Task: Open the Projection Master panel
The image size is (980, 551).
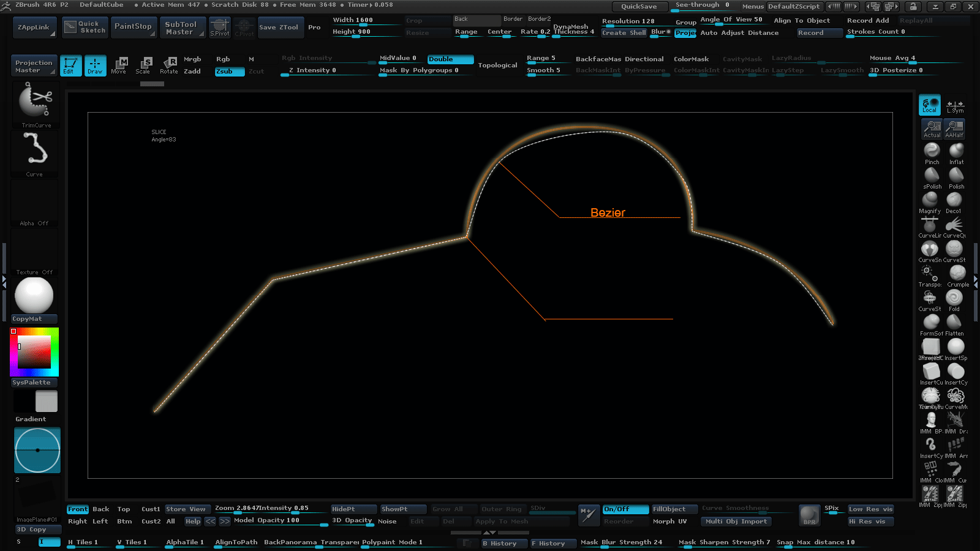Action: [34, 66]
